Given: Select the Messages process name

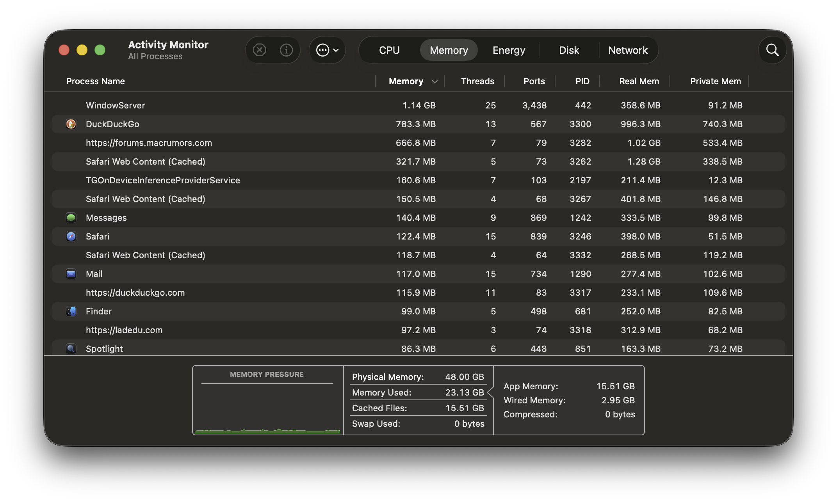Looking at the screenshot, I should click(106, 218).
